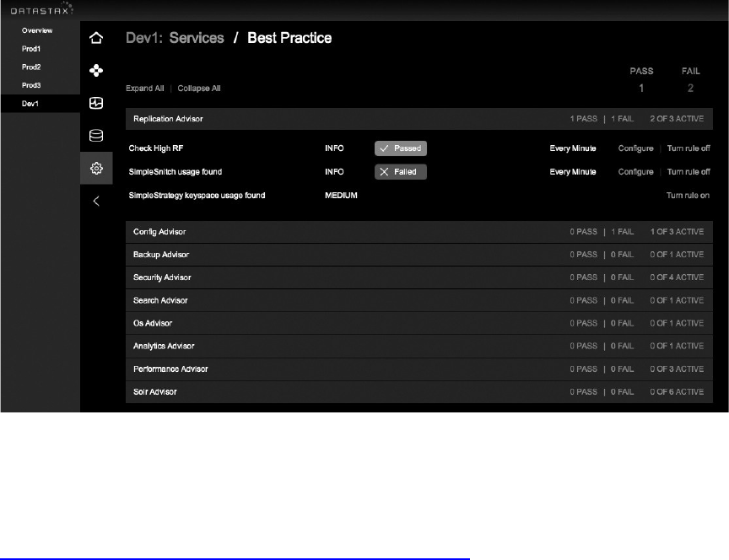This screenshot has width=729, height=560.
Task: Click the PASS summary heading
Action: [641, 71]
